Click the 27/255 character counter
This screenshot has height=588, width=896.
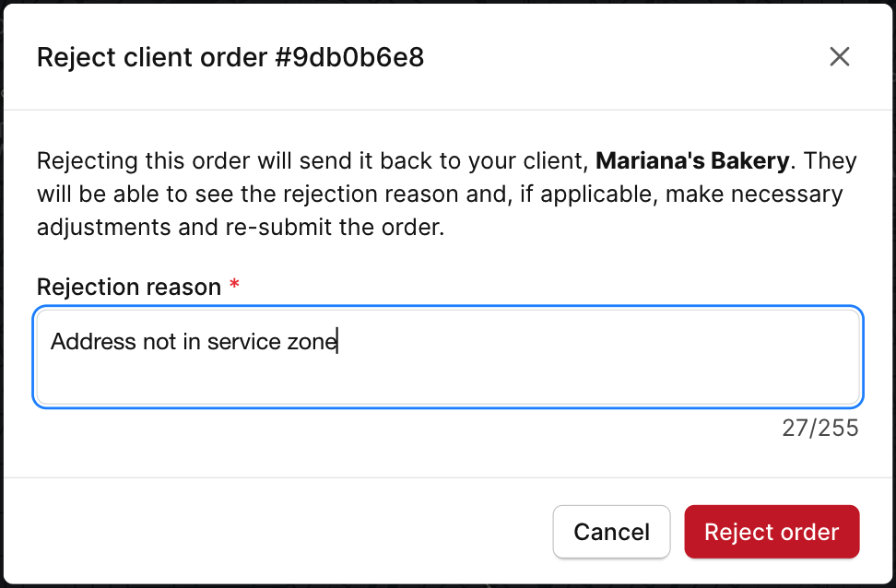pyautogui.click(x=819, y=428)
